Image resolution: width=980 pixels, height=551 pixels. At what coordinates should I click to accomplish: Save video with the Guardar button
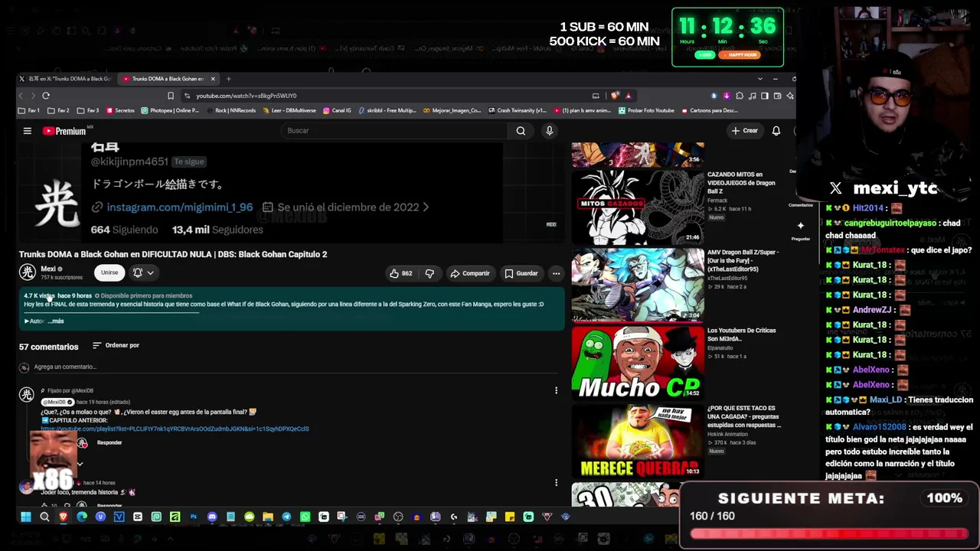click(x=521, y=273)
